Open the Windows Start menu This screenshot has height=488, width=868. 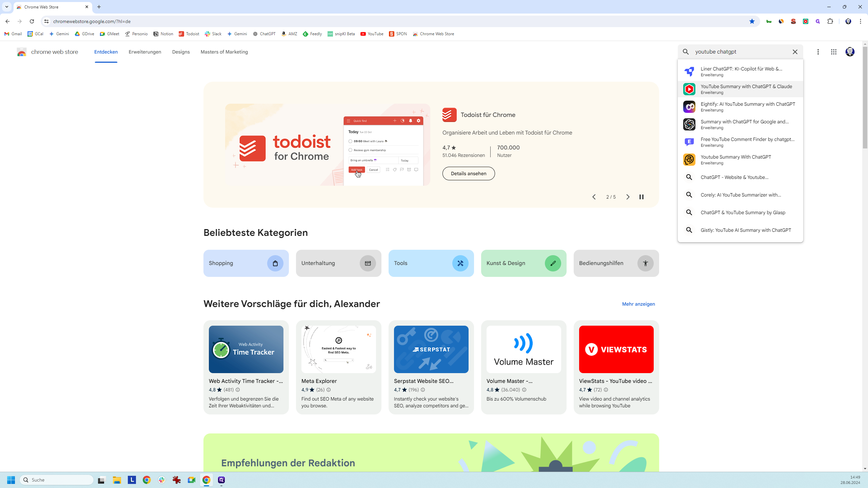point(11,480)
